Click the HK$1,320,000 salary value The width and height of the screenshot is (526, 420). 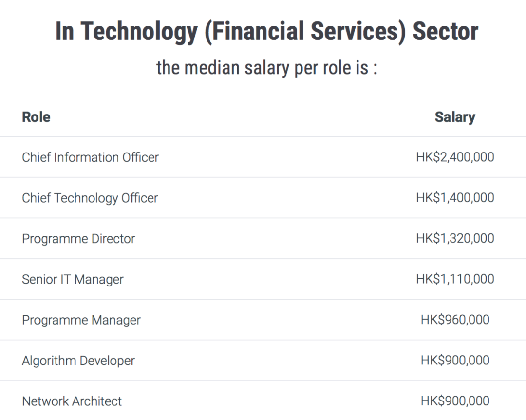[455, 238]
